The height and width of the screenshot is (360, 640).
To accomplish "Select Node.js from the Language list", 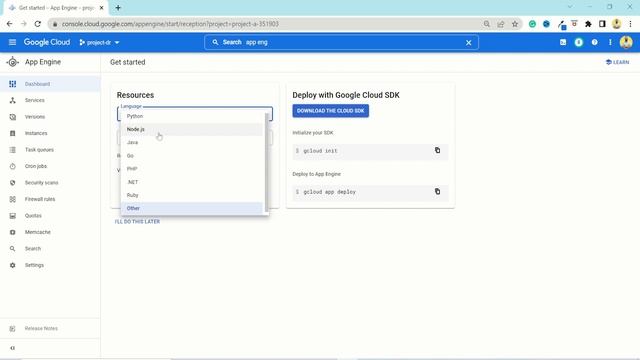I will (192, 129).
